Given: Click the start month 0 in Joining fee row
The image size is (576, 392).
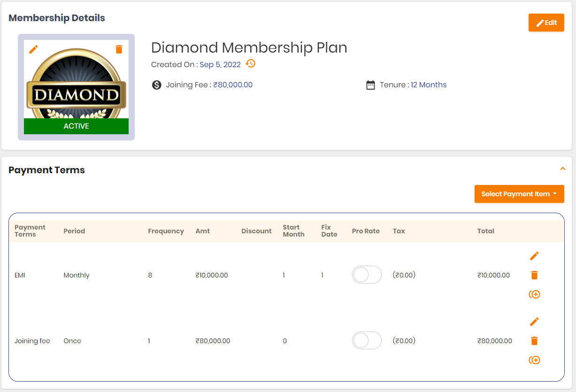Looking at the screenshot, I should coord(284,341).
